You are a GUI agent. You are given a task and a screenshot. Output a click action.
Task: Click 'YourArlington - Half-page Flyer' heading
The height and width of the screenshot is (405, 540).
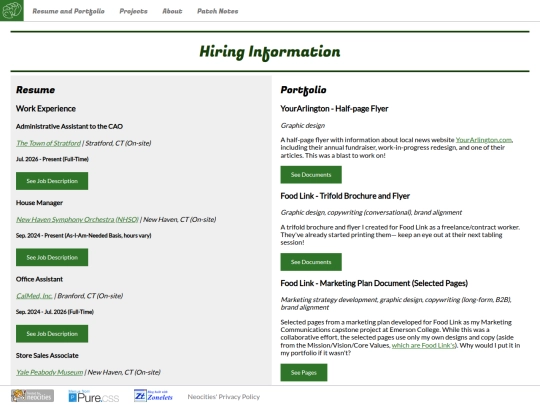pos(334,109)
